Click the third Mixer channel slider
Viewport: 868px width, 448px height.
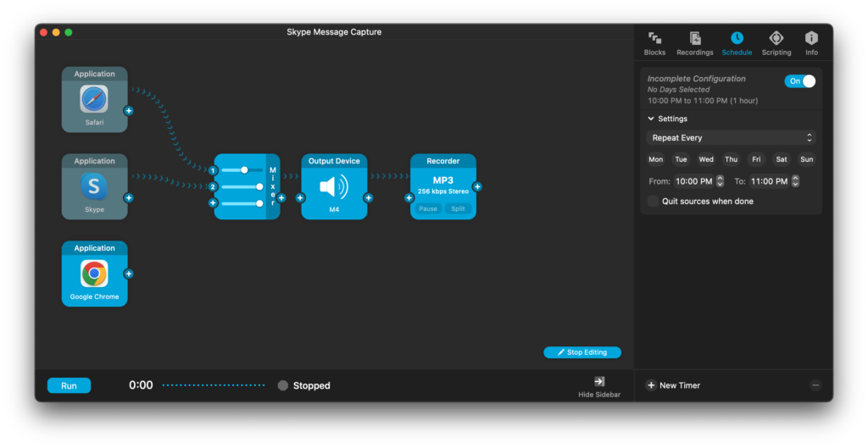point(242,203)
